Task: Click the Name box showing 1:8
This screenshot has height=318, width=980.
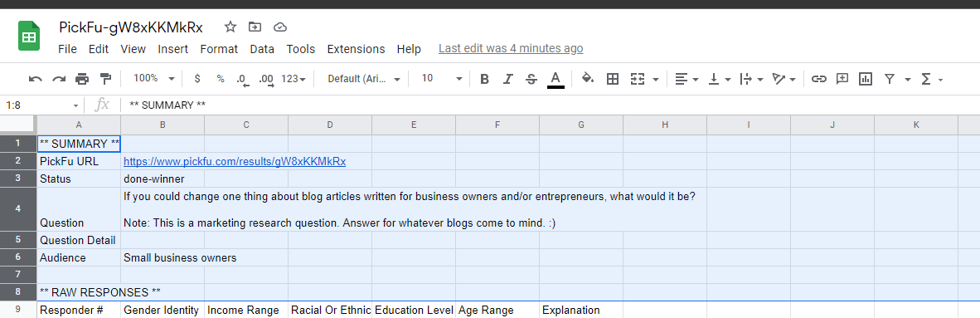Action: [42, 105]
